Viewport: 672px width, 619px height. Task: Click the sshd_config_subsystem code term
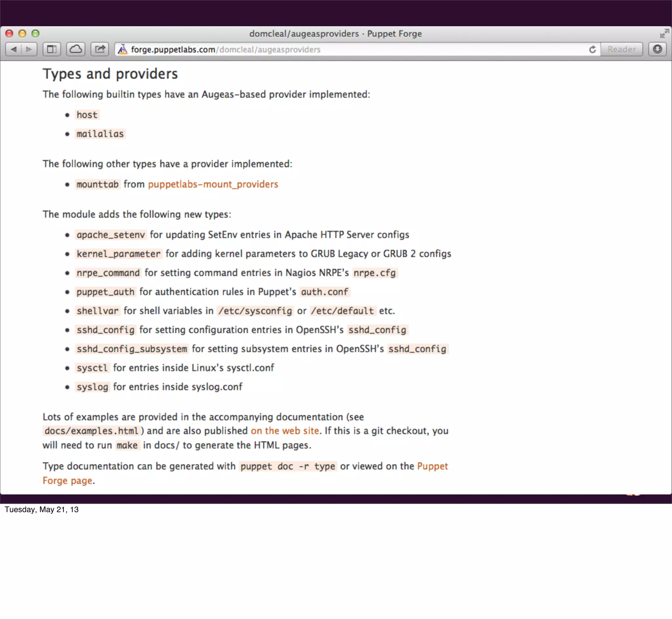click(132, 349)
